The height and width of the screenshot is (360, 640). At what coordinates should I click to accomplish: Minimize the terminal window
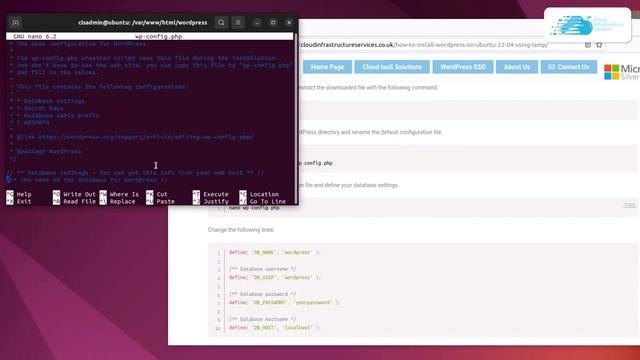click(257, 23)
